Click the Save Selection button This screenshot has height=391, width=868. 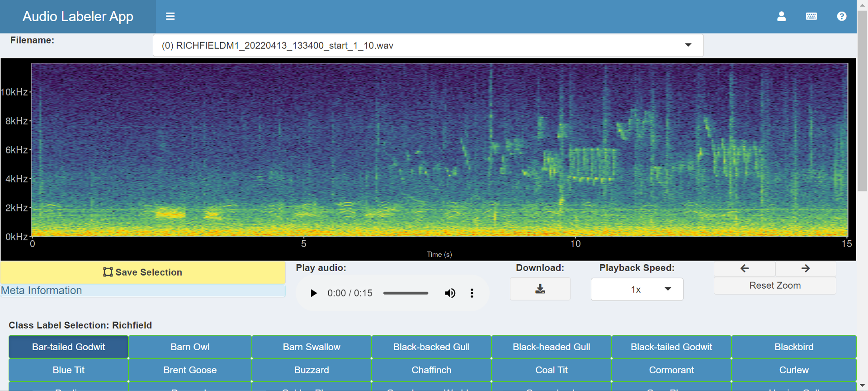(143, 272)
